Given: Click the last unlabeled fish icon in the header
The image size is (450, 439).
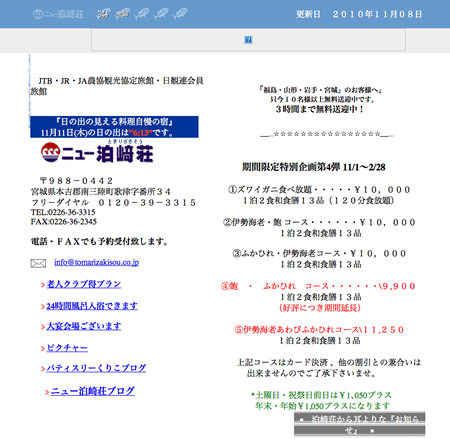Looking at the screenshot, I should point(180,14).
